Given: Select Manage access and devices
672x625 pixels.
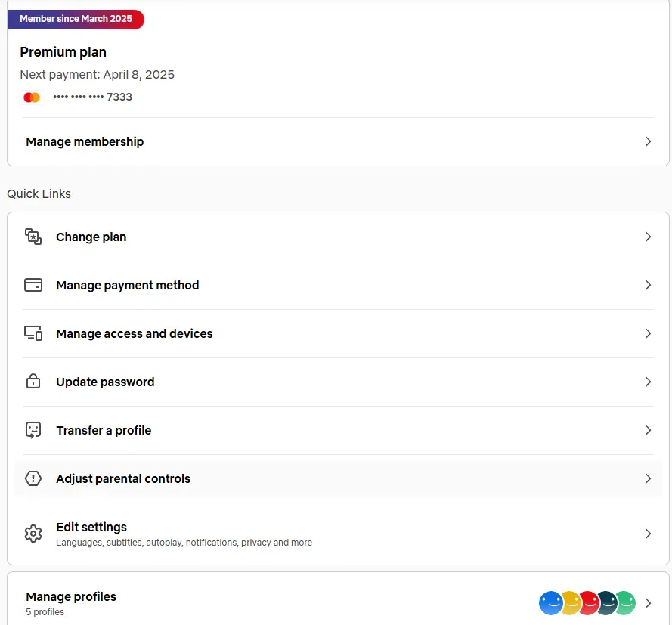Looking at the screenshot, I should [x=338, y=334].
